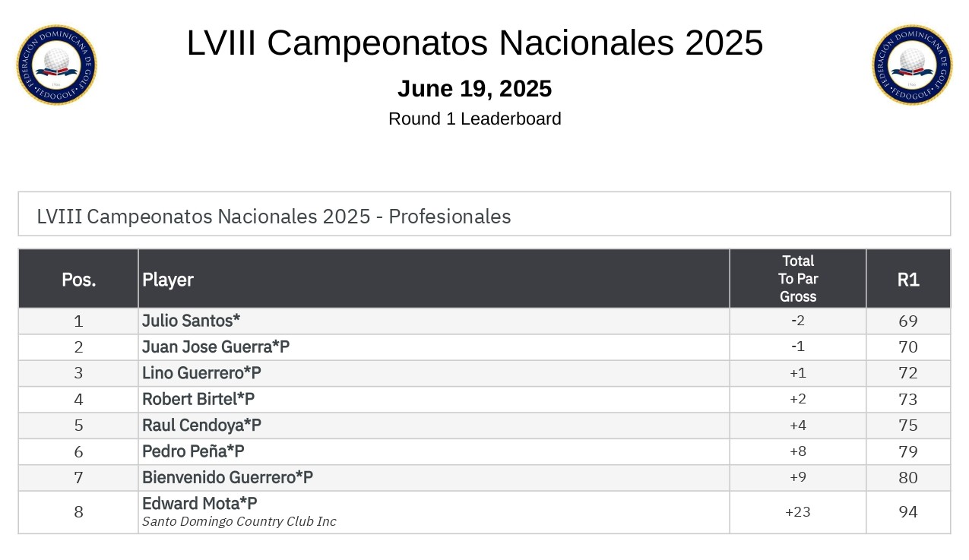Click Julio Santos R1 score 69
Viewport: 969px width, 560px height.
908,321
